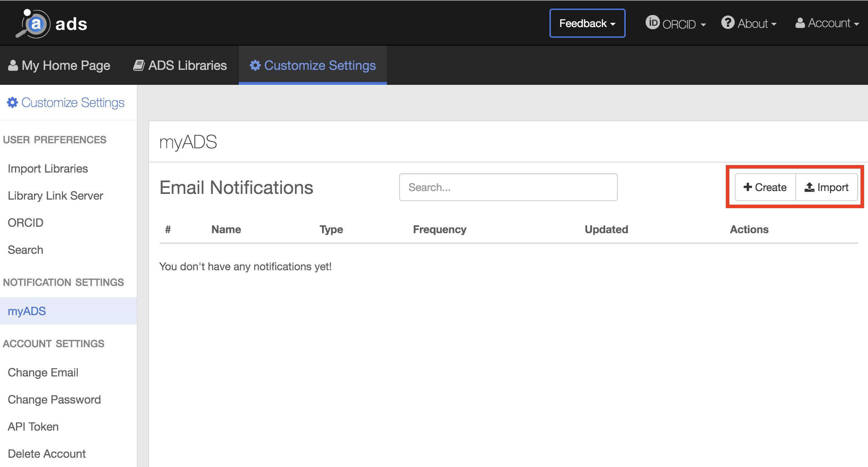Click the ORCID iD badge icon
This screenshot has height=467, width=868.
(652, 22)
